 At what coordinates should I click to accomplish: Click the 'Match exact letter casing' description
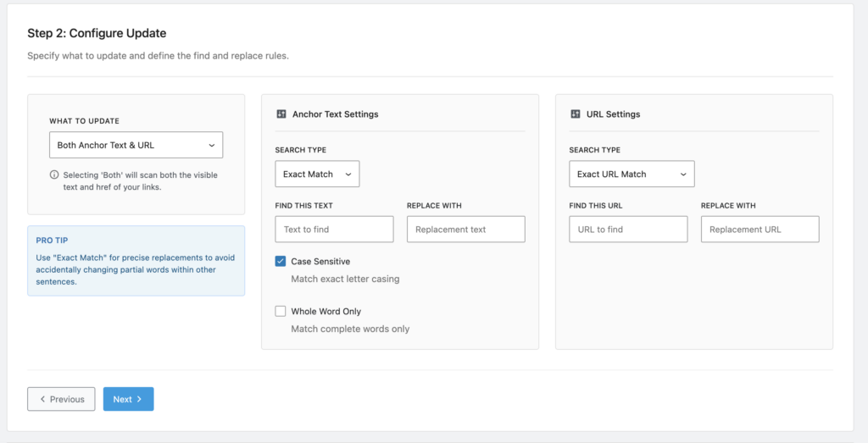tap(345, 279)
